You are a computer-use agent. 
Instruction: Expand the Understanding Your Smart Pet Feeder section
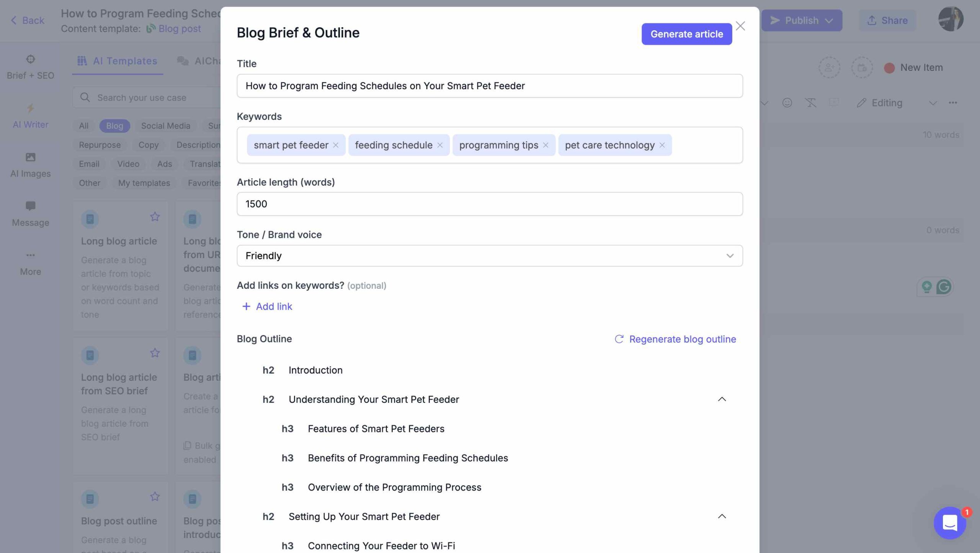tap(722, 399)
